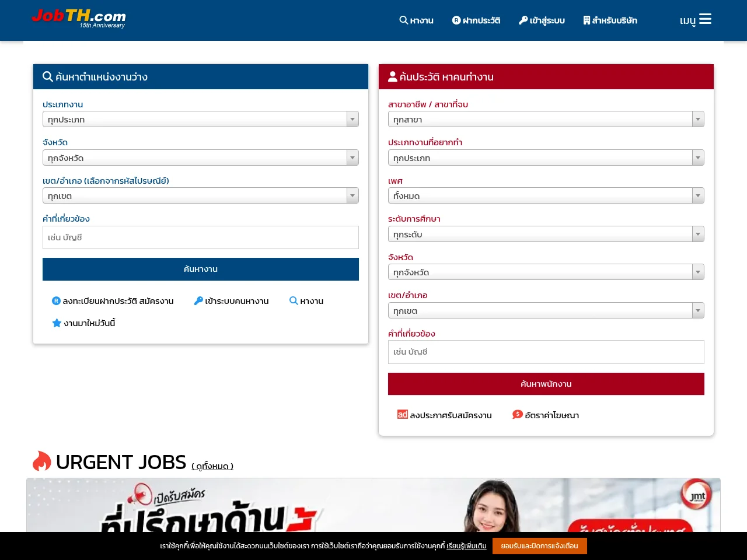Click the key icon beside เข้าสู่ระบบ in header
Viewport: 747px width, 560px height.
[x=523, y=20]
